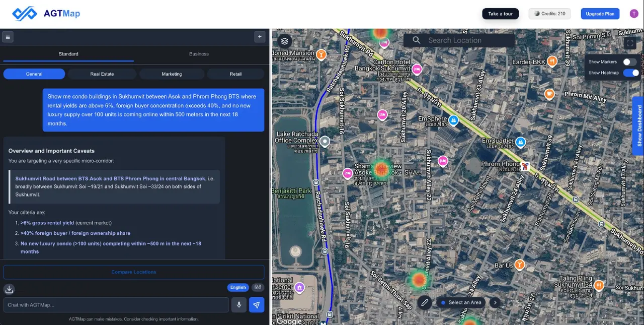Click the chevron next to Select an Area

coord(495,303)
